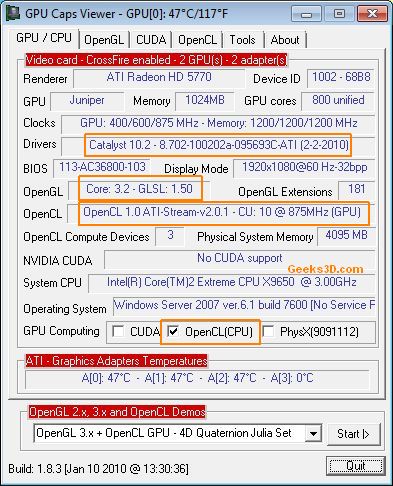The width and height of the screenshot is (393, 486).
Task: Expand the demos dropdown arrow
Action: tap(313, 434)
